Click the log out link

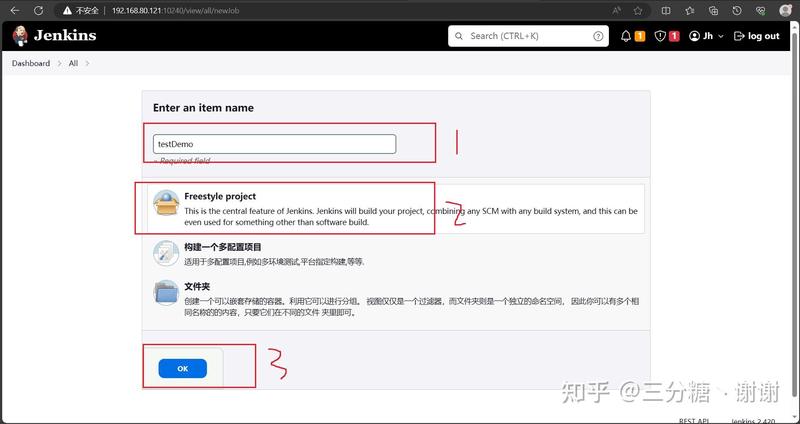pos(757,36)
